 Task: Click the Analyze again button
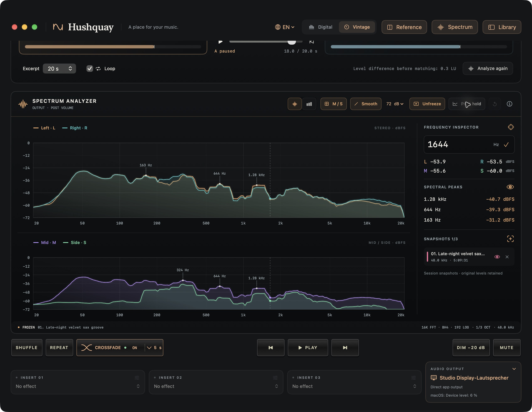(x=488, y=68)
